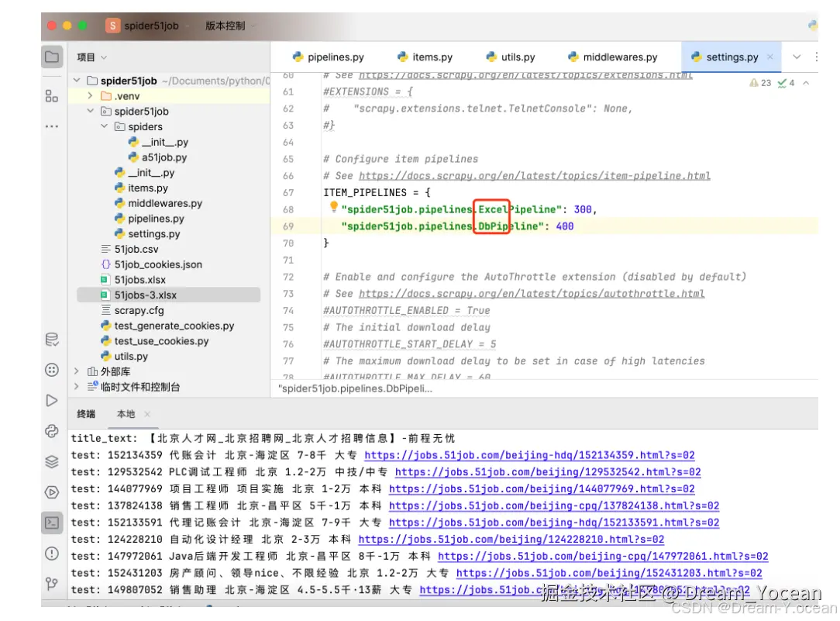This screenshot has width=840, height=621.
Task: Select the 本地 terminal tab
Action: (x=126, y=414)
